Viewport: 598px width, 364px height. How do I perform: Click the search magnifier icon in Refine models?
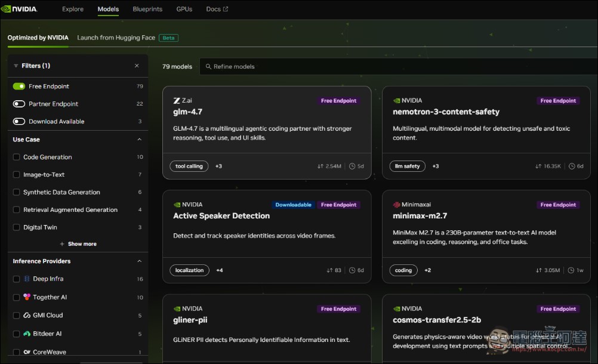pos(208,67)
